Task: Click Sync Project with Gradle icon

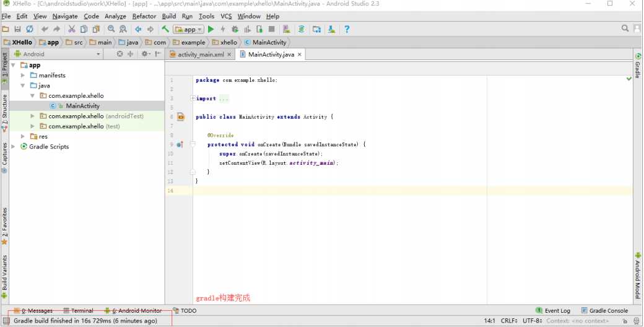Action: click(x=302, y=29)
